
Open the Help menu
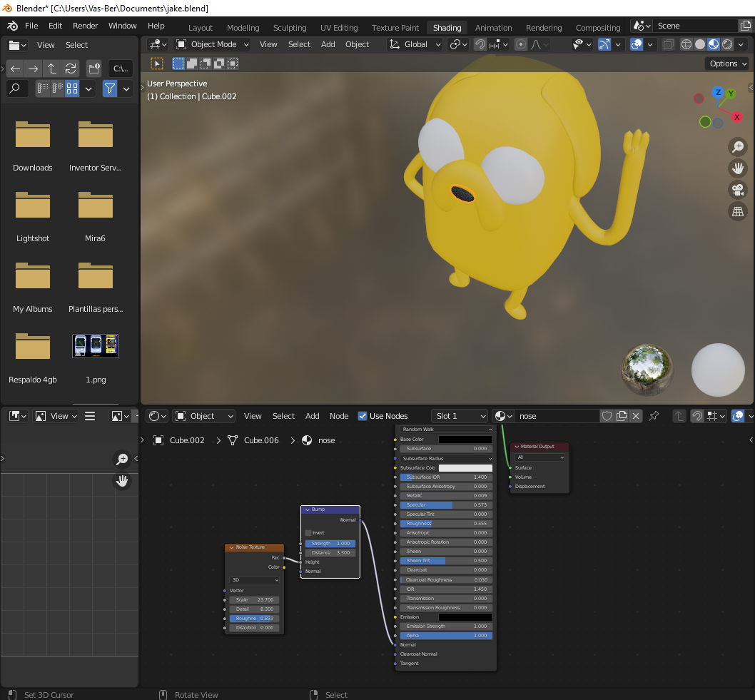pyautogui.click(x=156, y=26)
